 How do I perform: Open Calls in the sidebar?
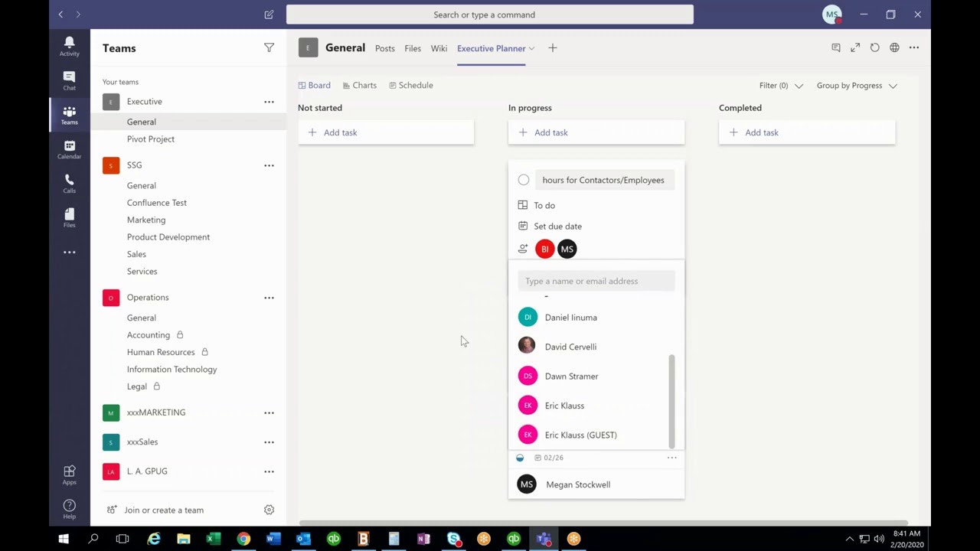pyautogui.click(x=69, y=184)
